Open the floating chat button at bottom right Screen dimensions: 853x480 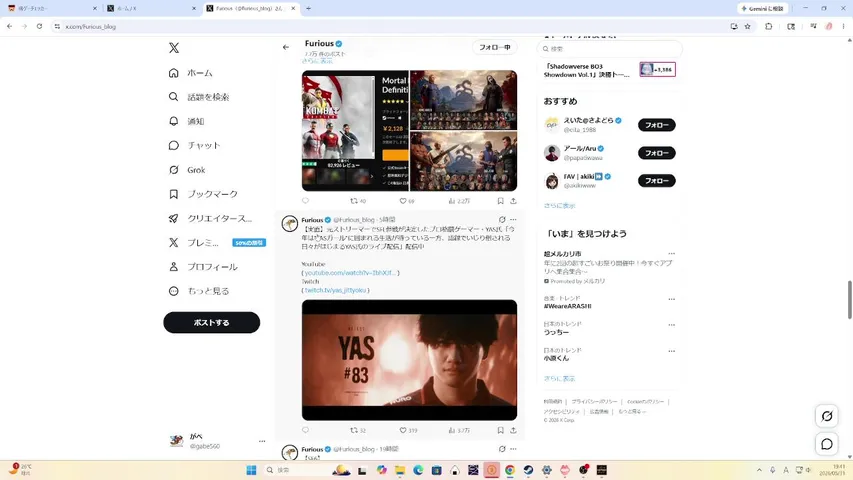point(827,444)
